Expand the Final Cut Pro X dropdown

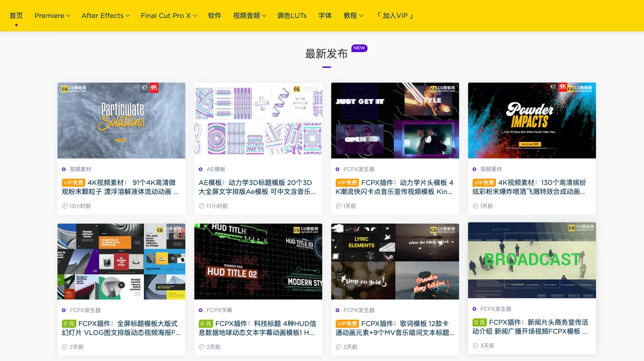tap(169, 16)
